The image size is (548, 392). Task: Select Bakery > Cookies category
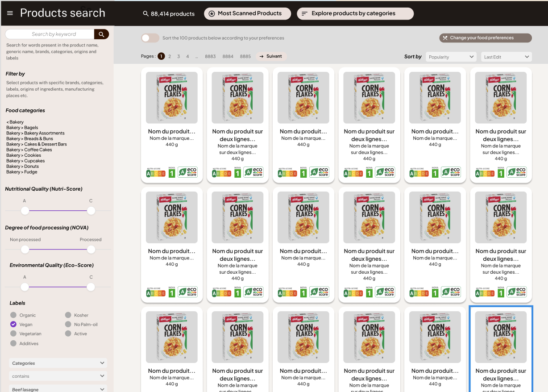pos(24,155)
